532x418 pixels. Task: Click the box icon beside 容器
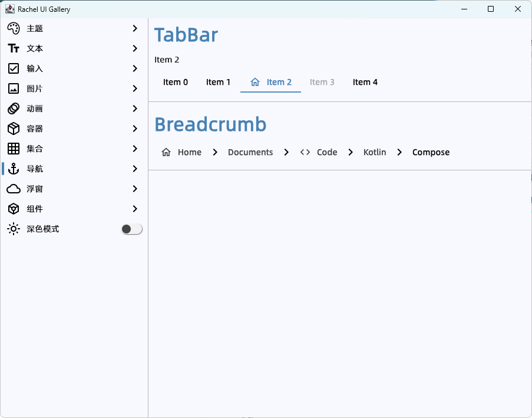click(14, 129)
